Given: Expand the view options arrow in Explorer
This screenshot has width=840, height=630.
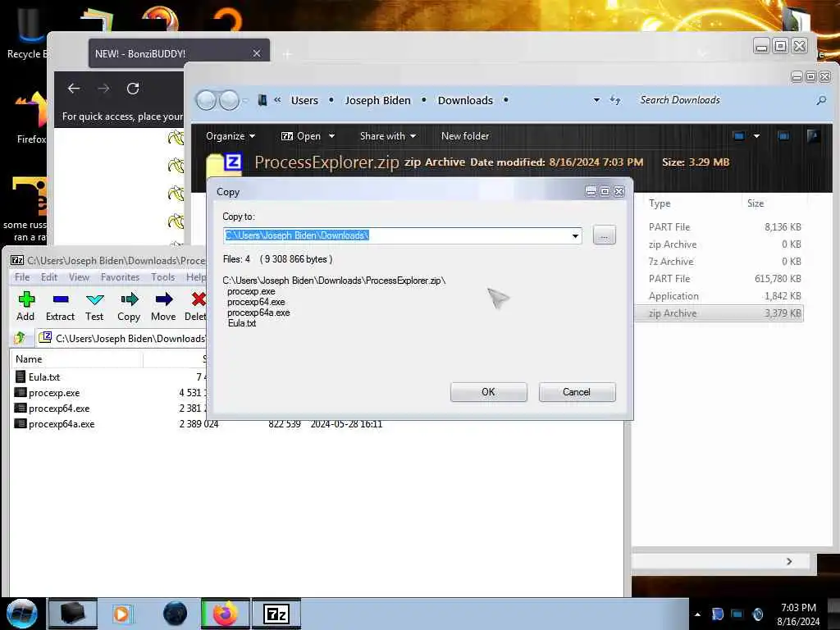Looking at the screenshot, I should (x=756, y=136).
